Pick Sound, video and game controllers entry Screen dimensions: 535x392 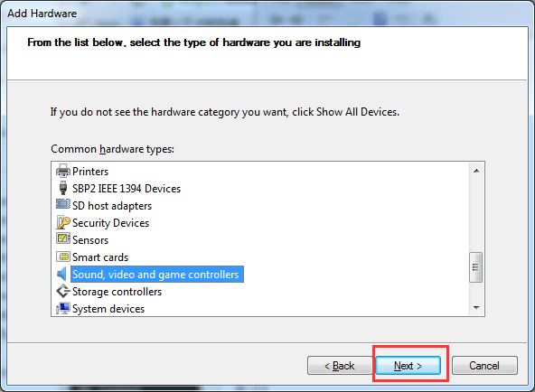(x=157, y=274)
